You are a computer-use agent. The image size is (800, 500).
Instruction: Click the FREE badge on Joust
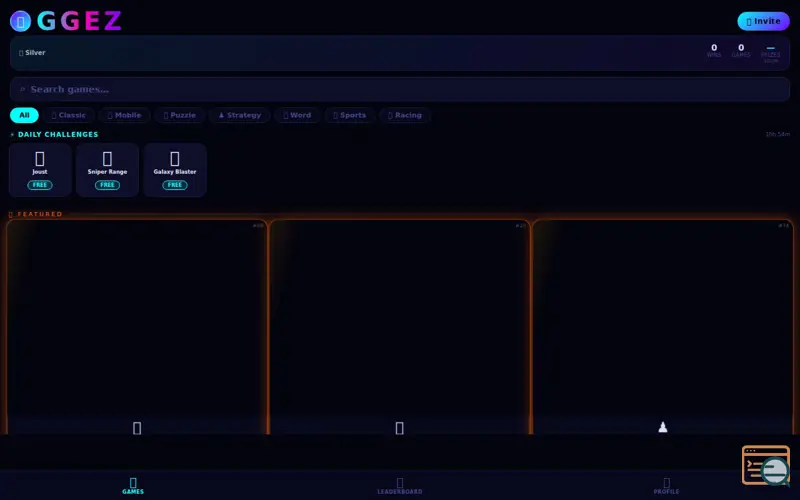[40, 185]
